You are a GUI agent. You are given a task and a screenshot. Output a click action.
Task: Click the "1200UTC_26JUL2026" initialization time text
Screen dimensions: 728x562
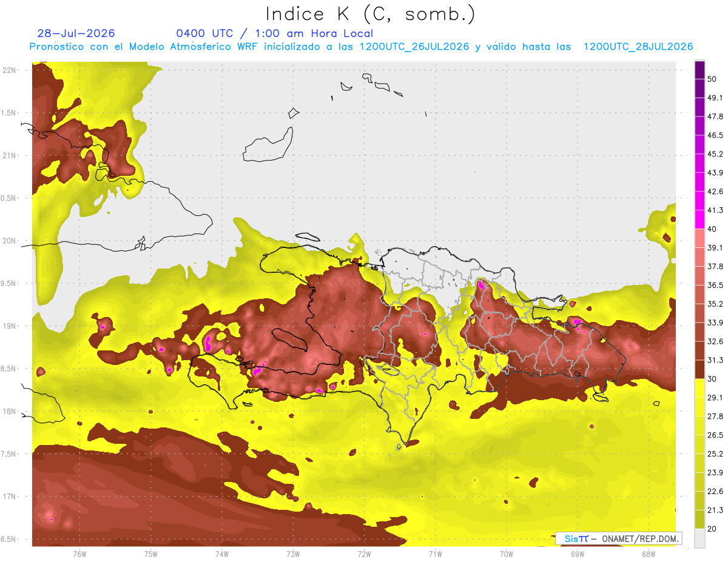[x=414, y=47]
